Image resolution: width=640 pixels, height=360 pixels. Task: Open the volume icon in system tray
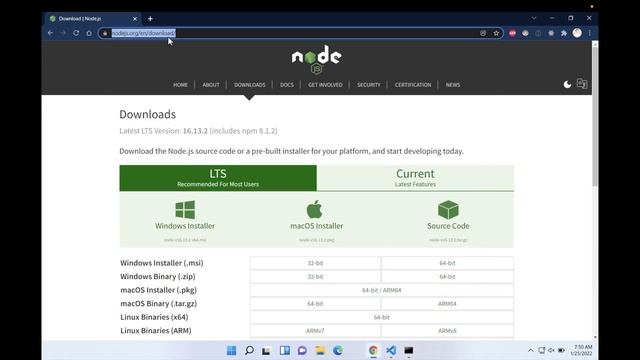pos(551,350)
